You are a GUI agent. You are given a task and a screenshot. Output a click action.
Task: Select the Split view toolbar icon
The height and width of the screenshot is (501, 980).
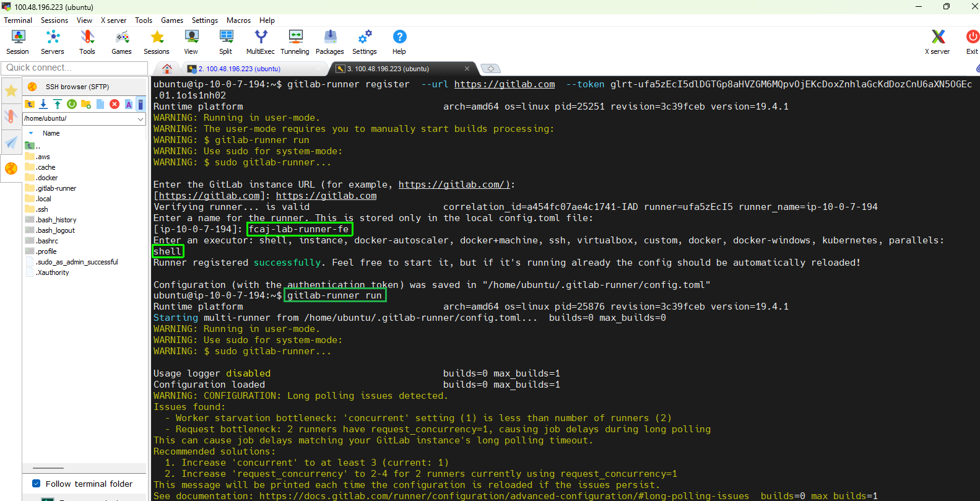tap(226, 42)
